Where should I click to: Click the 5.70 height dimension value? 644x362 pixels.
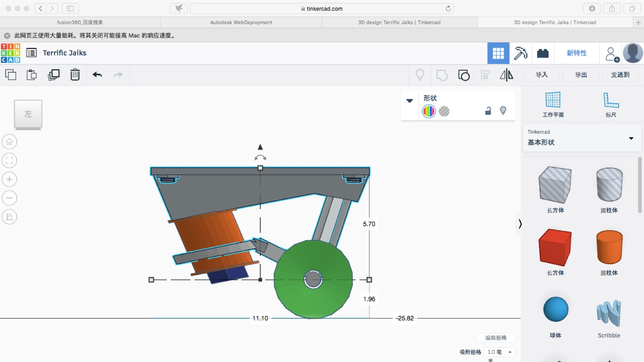tap(369, 224)
